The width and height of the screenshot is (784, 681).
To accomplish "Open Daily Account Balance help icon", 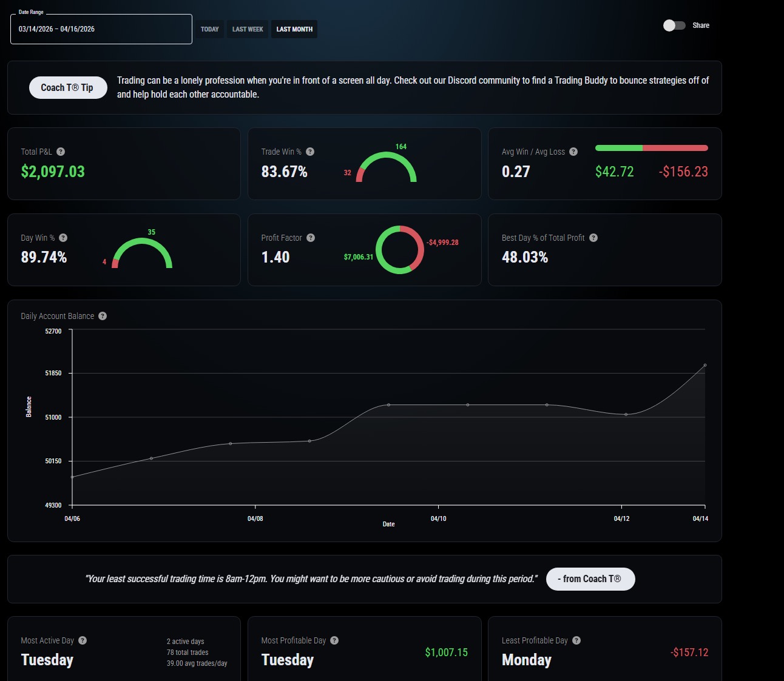I will pyautogui.click(x=103, y=316).
